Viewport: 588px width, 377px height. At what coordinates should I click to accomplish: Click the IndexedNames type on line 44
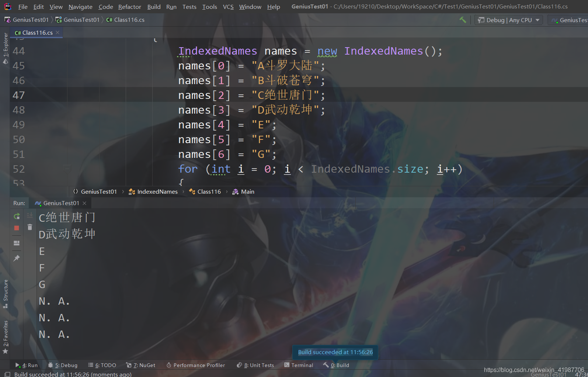218,51
